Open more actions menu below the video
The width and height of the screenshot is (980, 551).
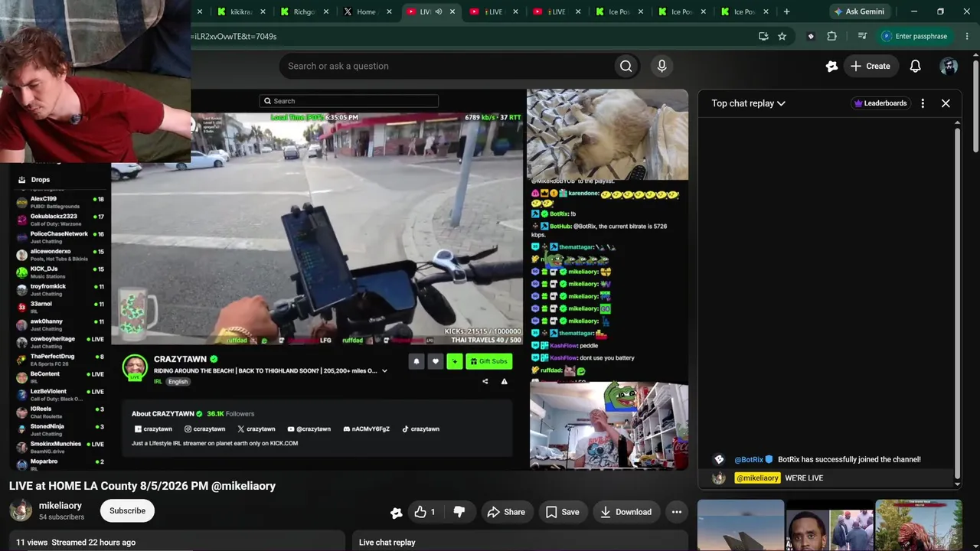pyautogui.click(x=677, y=512)
